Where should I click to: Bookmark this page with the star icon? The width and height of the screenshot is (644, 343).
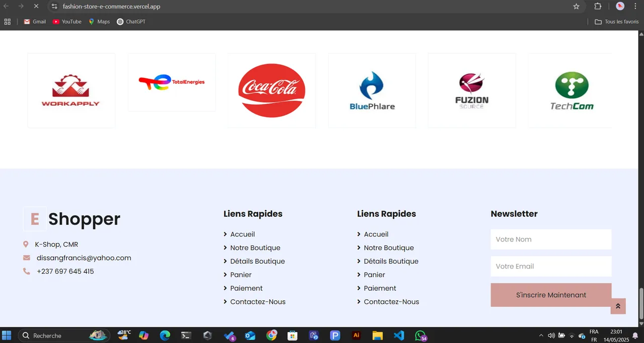point(577,7)
